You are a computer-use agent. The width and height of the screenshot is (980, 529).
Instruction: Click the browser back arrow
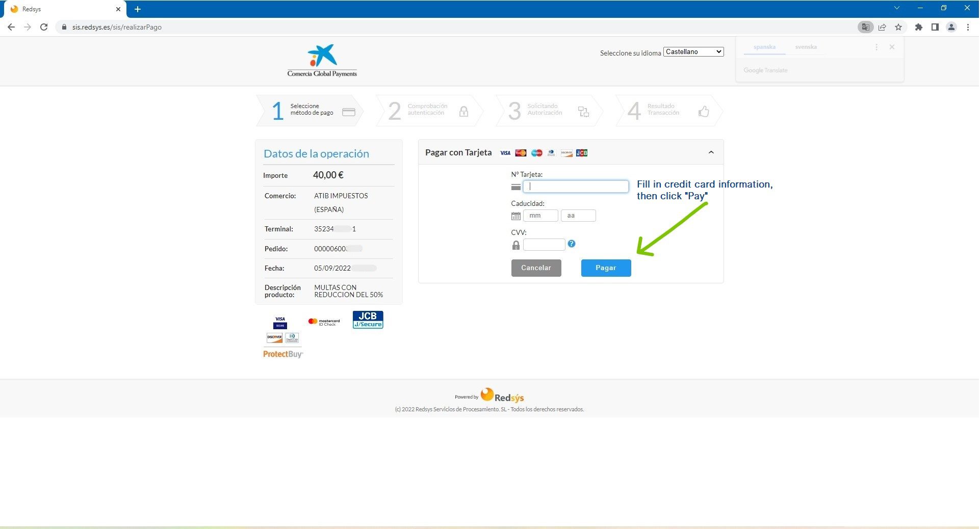pyautogui.click(x=11, y=27)
